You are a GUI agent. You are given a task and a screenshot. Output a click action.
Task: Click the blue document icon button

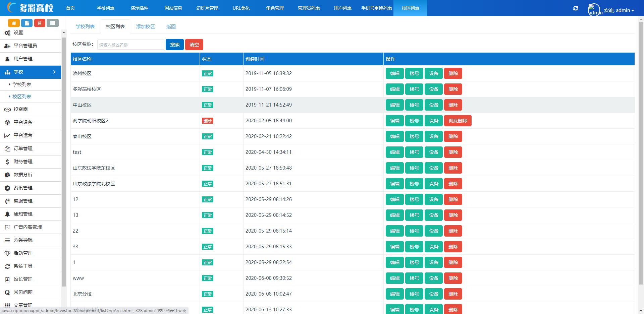27,23
